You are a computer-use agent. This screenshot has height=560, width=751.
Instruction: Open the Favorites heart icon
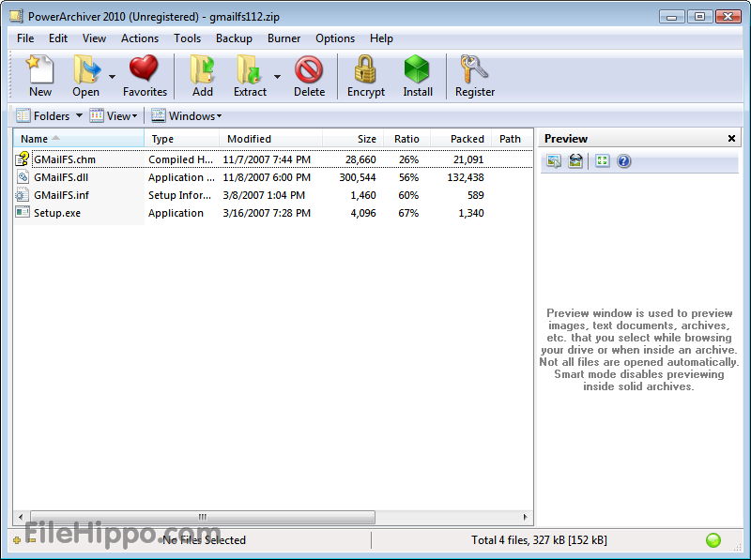144,68
